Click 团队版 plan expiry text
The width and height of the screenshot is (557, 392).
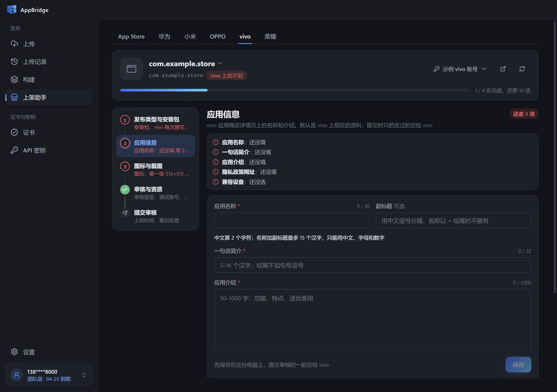tap(49, 379)
